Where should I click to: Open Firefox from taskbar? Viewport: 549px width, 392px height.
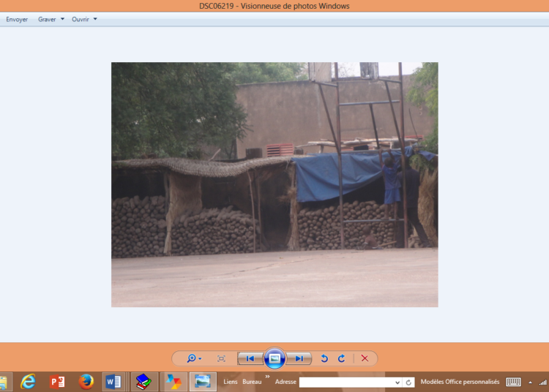coord(86,382)
